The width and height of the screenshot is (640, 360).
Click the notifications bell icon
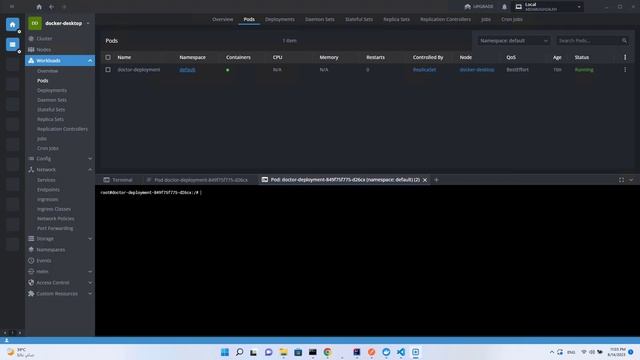504,7
